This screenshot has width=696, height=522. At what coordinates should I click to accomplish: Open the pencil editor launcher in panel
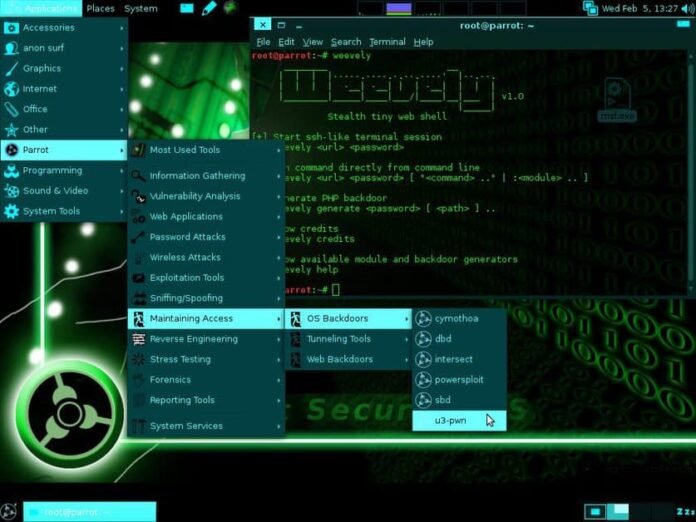coord(209,8)
